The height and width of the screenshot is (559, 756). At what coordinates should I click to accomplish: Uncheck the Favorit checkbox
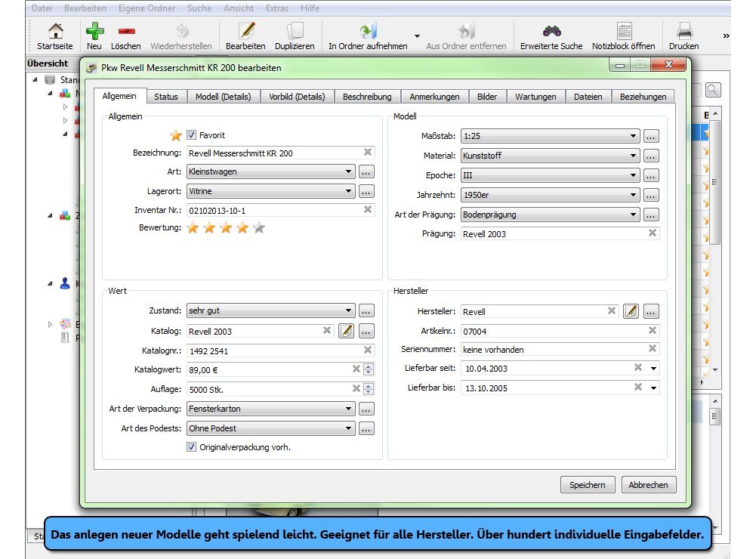[191, 135]
